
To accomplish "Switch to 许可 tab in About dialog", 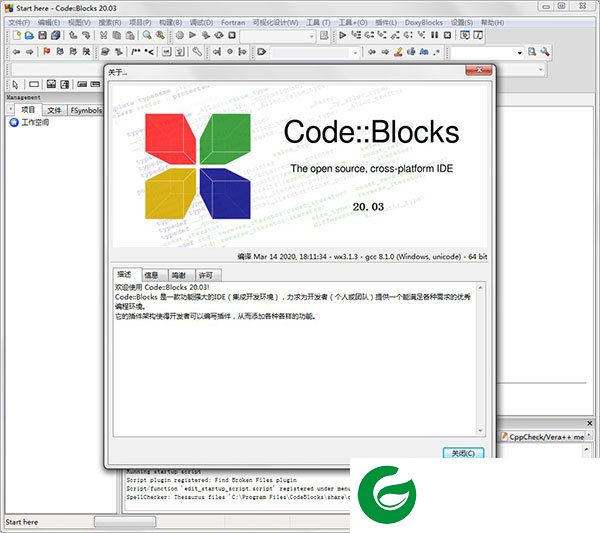I will point(209,275).
